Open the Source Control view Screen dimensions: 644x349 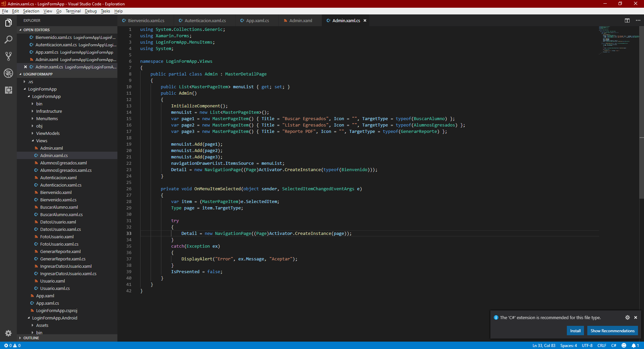click(x=8, y=56)
